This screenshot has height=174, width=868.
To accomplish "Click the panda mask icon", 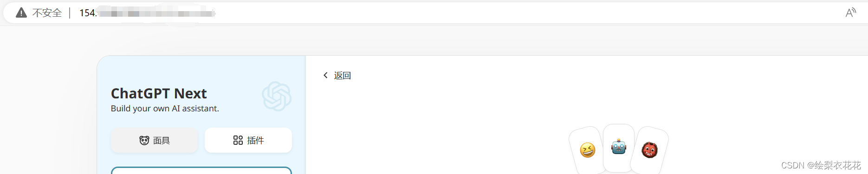I will click(x=144, y=140).
